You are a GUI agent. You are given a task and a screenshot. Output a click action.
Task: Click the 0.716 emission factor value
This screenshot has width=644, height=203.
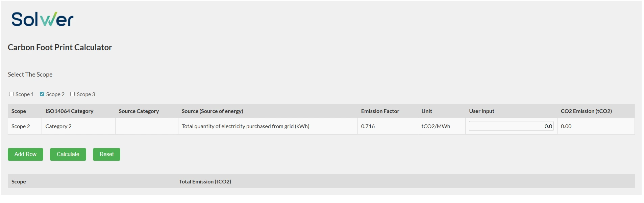[368, 126]
